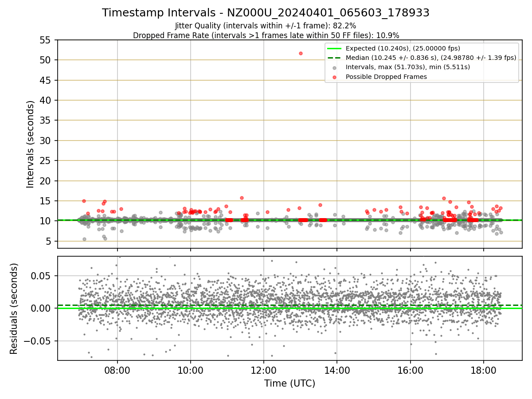Click the '50' tick on intervals axis
This screenshot has height=399, width=532.
pyautogui.click(x=46, y=60)
